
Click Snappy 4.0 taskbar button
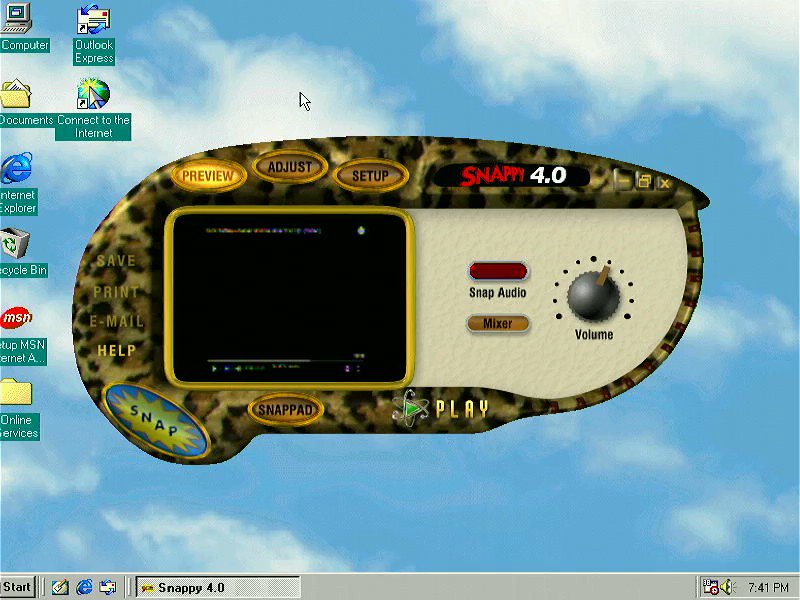[218, 588]
